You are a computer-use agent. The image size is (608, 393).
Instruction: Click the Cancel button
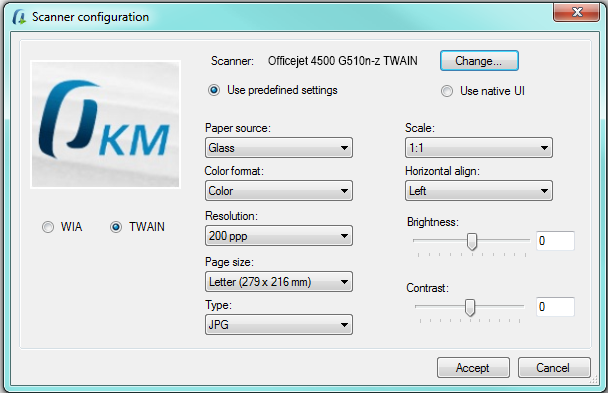[554, 367]
